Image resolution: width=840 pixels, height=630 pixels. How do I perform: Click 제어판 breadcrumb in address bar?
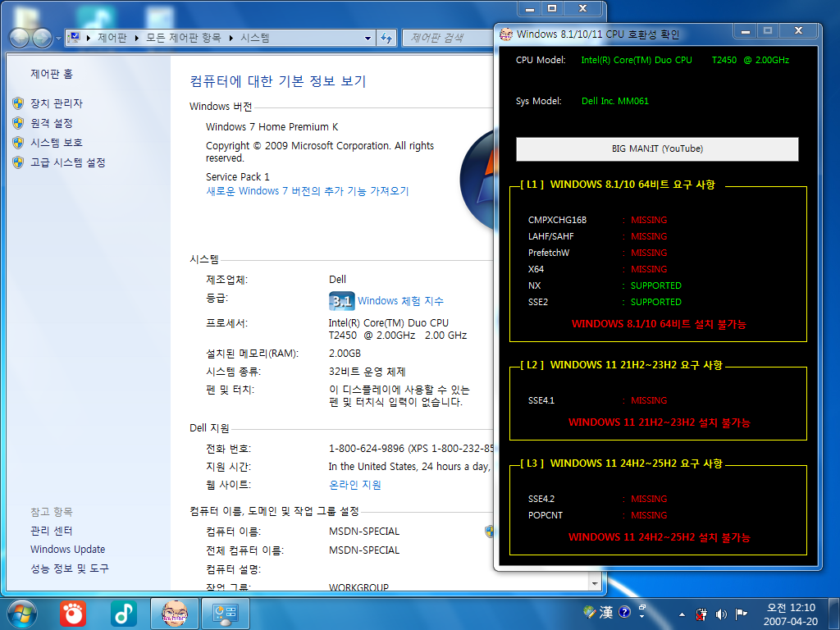[112, 38]
